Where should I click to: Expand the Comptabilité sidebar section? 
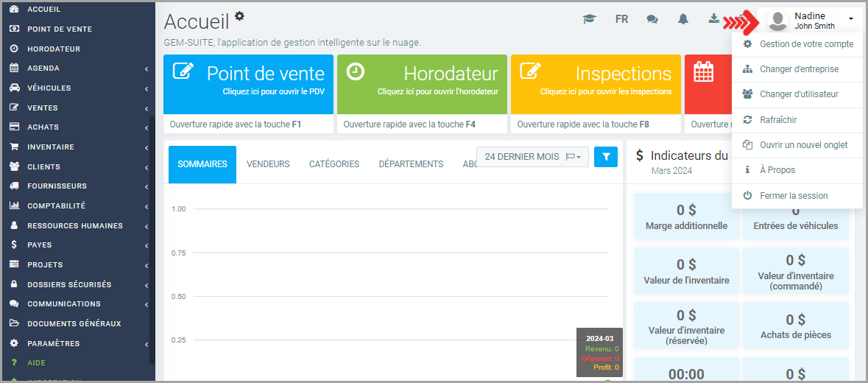(77, 206)
